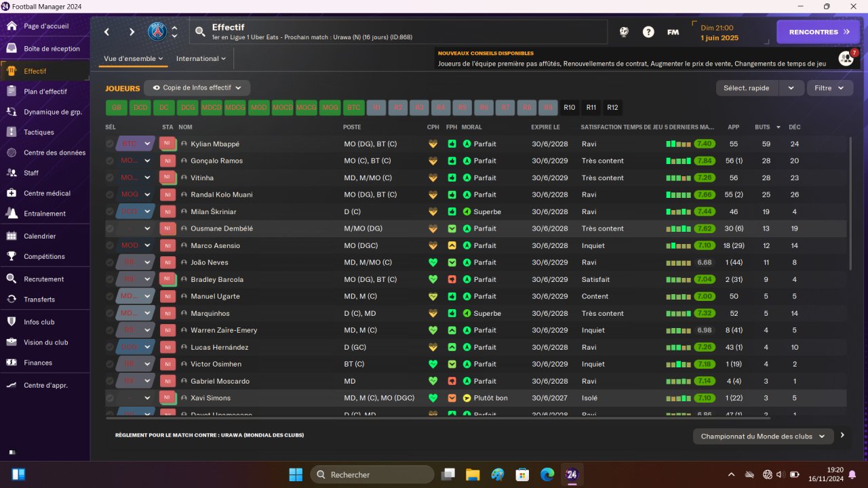Select the R11 substitute tab
Screen dimensions: 868x488
(591, 108)
